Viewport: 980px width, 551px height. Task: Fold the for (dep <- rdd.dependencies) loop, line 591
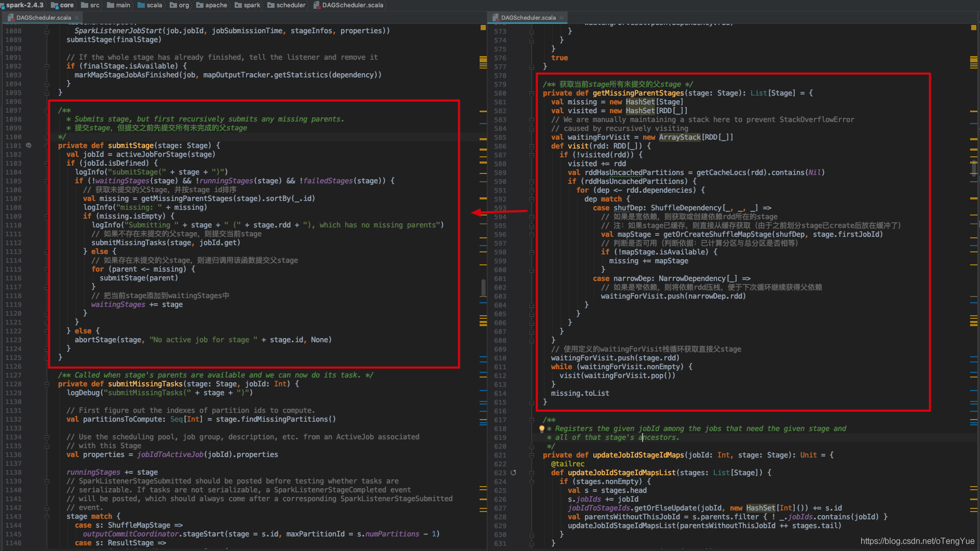click(532, 190)
